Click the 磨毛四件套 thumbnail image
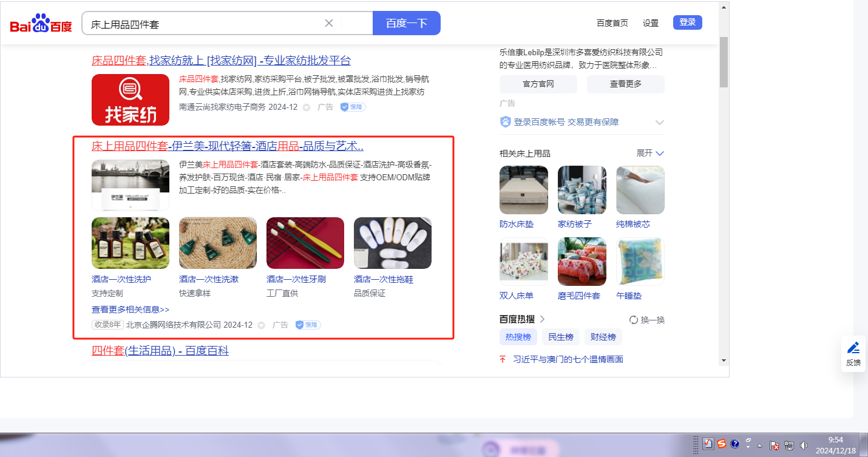 [x=582, y=262]
